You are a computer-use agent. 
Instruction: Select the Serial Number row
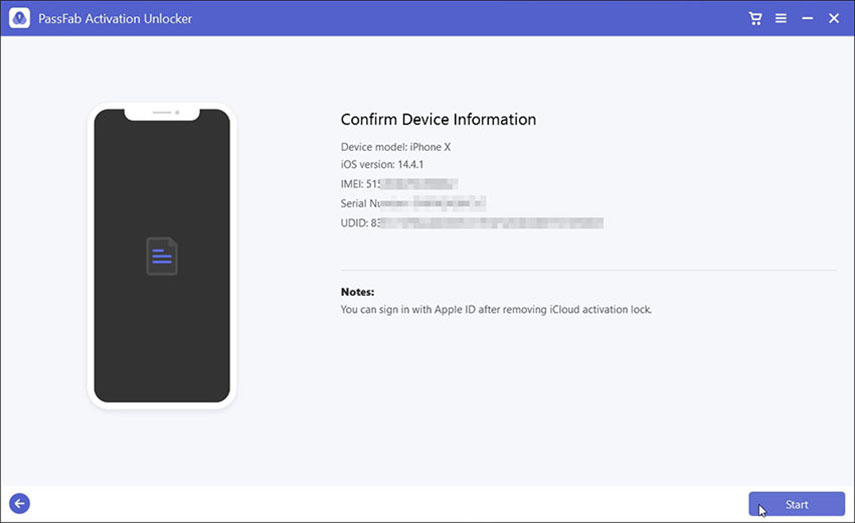click(412, 203)
